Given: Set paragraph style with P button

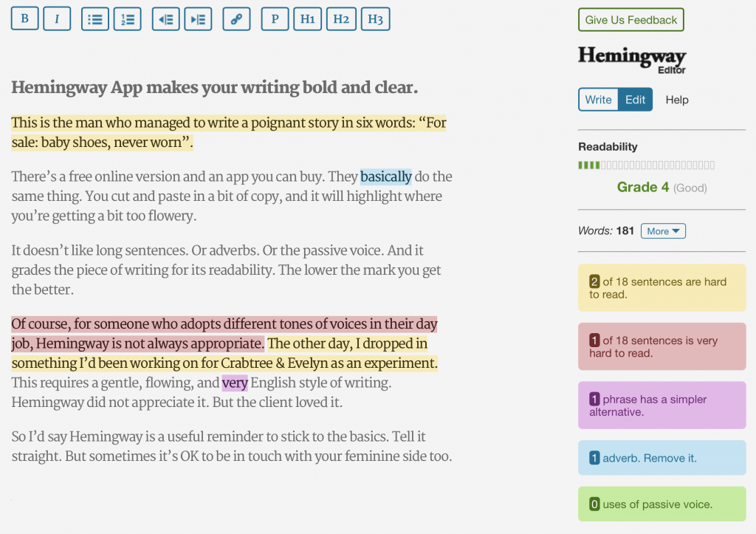Looking at the screenshot, I should pos(275,19).
